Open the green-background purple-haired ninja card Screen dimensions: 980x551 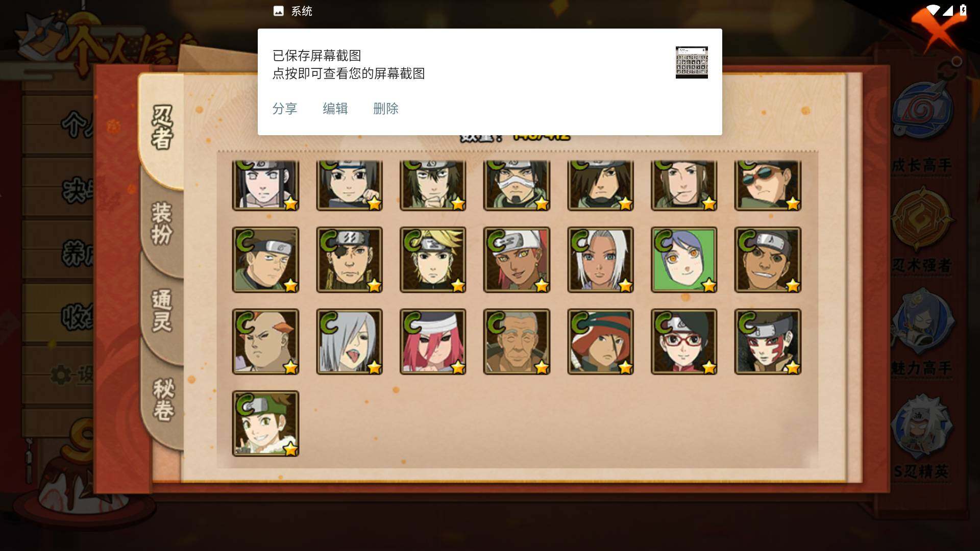684,260
